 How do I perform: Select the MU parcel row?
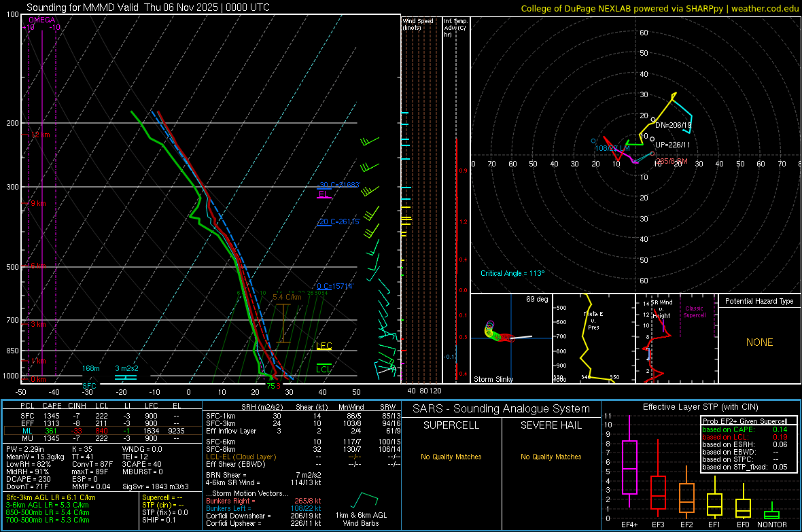point(103,438)
